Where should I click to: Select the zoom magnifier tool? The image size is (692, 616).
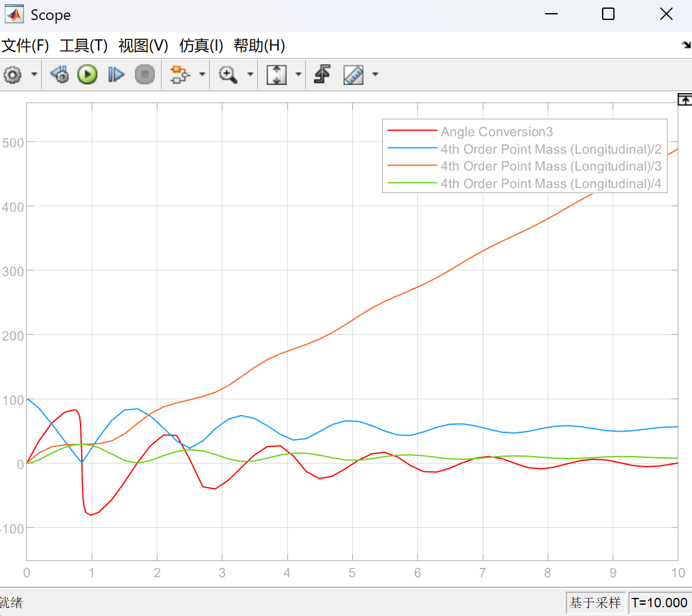(228, 74)
